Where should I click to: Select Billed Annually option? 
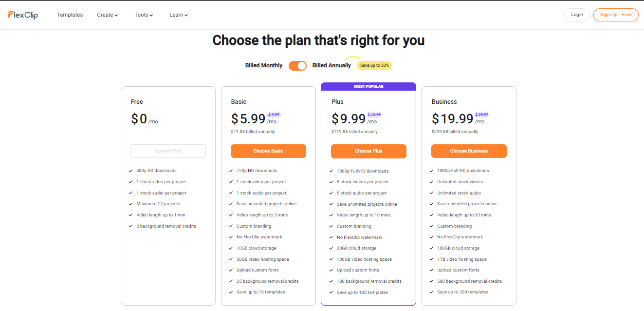[331, 65]
